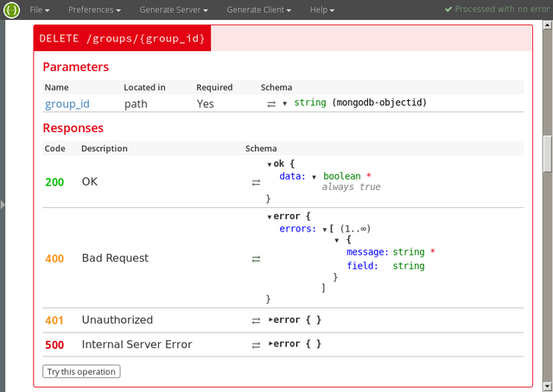Collapse the DELETE /groups/{group_id} operation header
The height and width of the screenshot is (392, 553).
[122, 38]
